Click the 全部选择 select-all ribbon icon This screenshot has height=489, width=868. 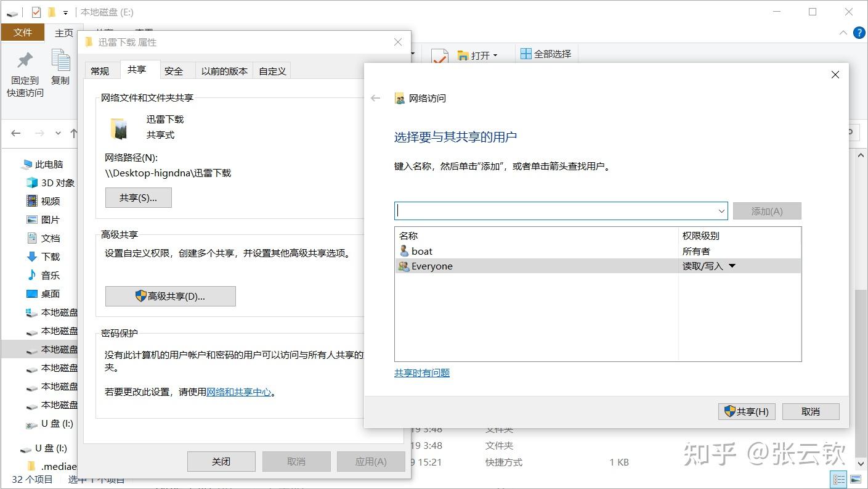click(x=527, y=55)
